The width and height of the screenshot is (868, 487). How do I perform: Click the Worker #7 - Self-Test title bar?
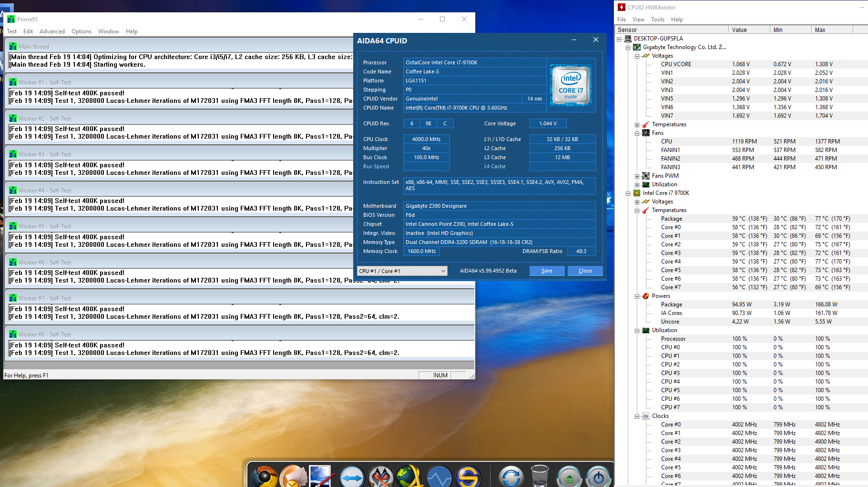coord(240,298)
